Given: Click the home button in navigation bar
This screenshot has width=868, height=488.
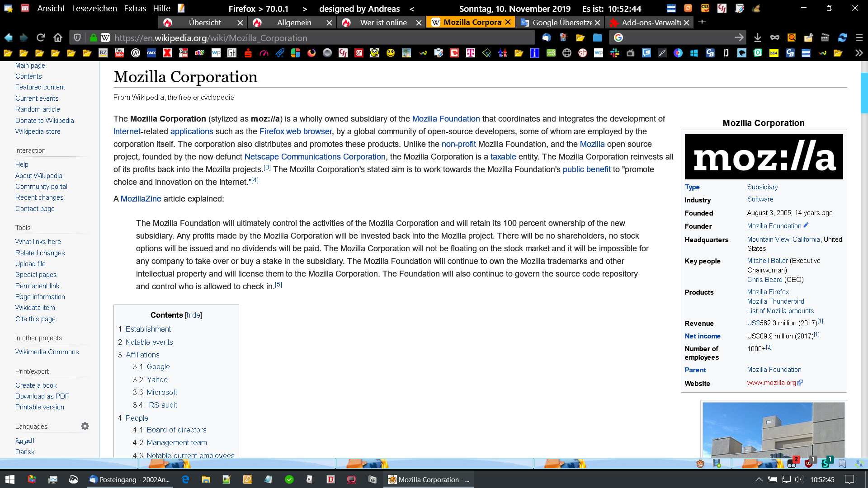Looking at the screenshot, I should click(58, 38).
